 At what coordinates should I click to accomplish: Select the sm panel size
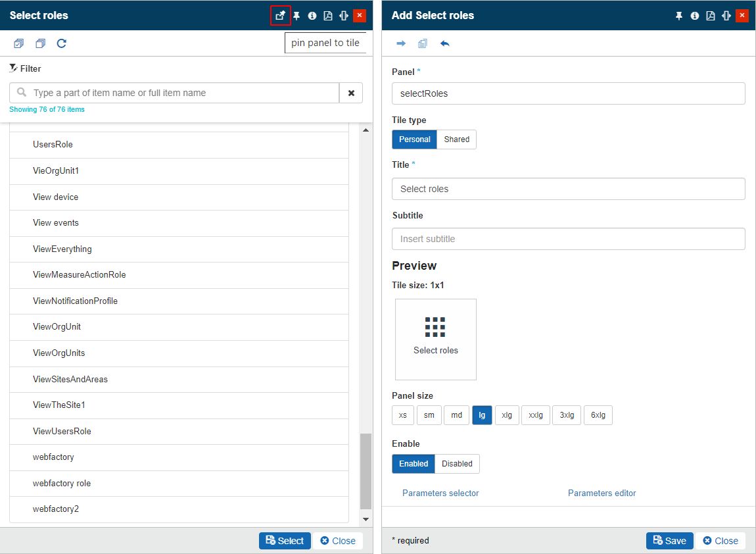pyautogui.click(x=429, y=415)
